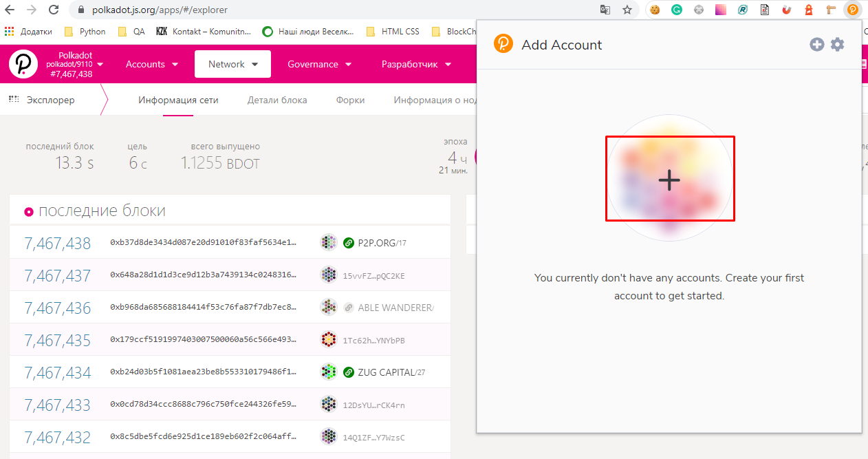This screenshot has width=868, height=459.
Task: Expand the Network menu
Action: [x=233, y=64]
